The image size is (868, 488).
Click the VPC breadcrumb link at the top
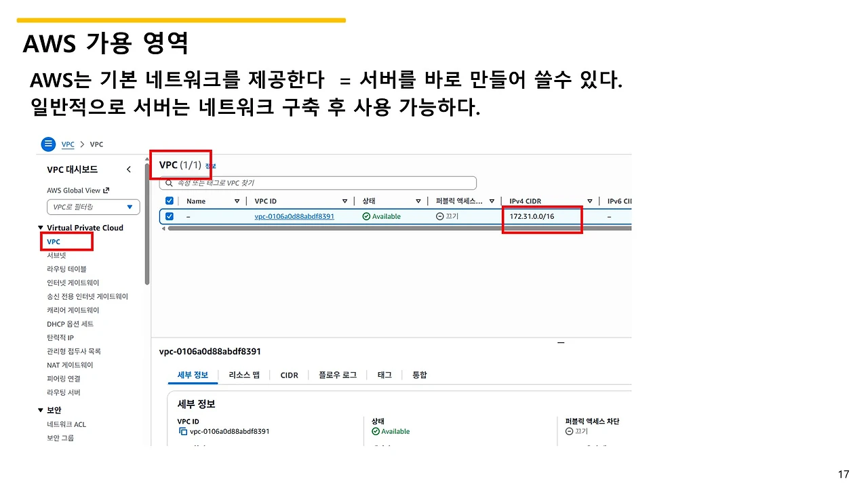[x=68, y=144]
